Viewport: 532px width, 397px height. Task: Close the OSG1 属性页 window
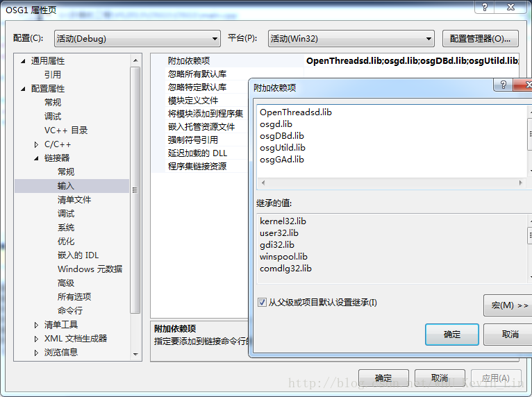511,7
